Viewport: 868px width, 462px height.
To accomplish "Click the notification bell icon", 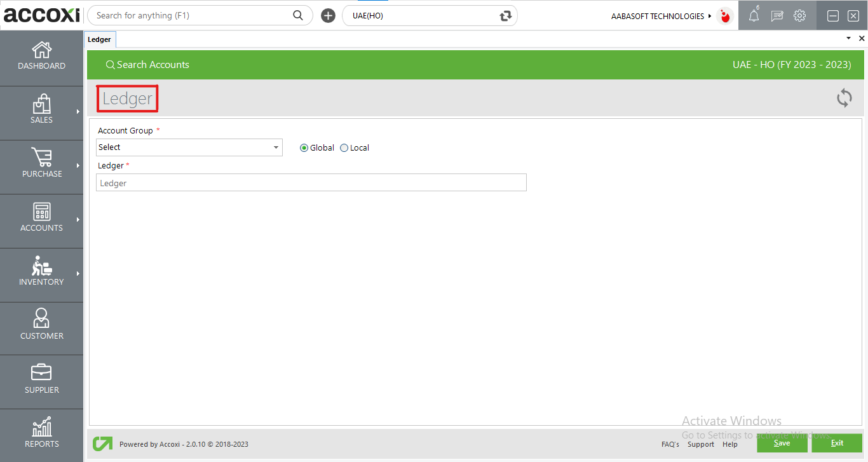I will (x=754, y=17).
